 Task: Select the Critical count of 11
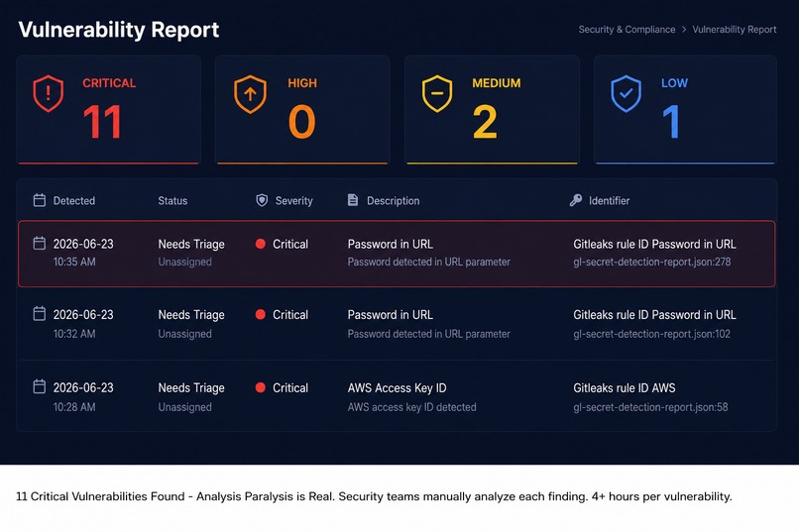tap(102, 122)
